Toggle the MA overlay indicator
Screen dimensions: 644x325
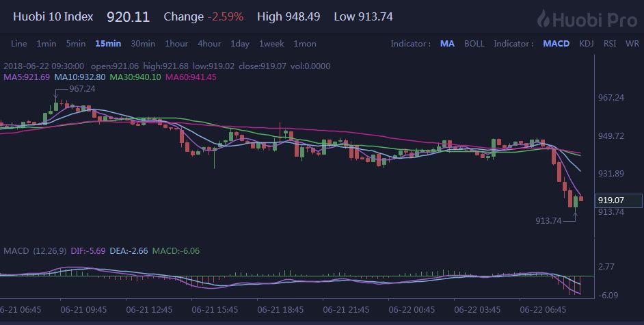click(447, 44)
